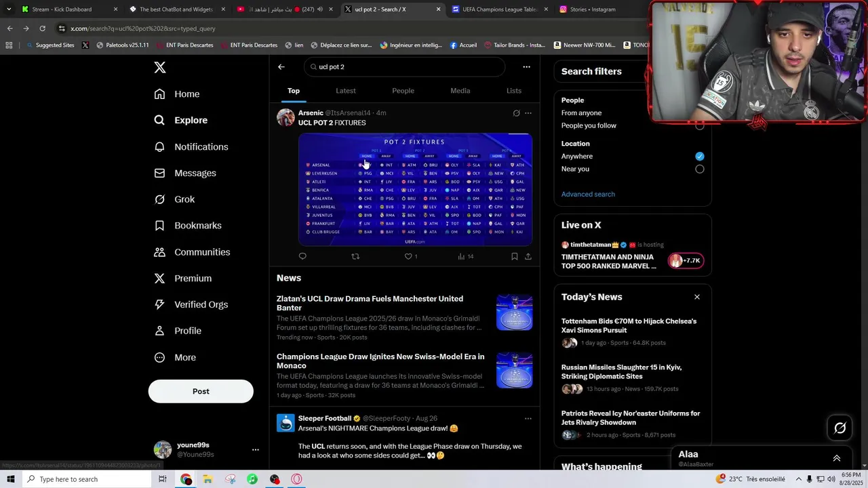Click Sleeper Football's avatar

click(286, 423)
